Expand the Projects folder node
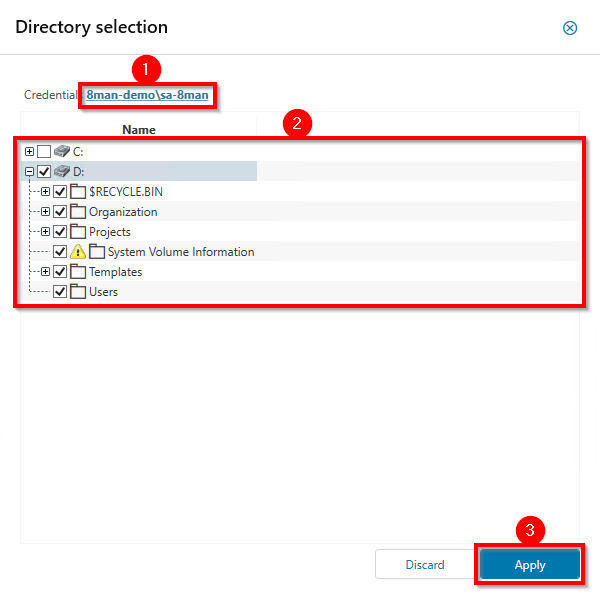 coord(45,232)
